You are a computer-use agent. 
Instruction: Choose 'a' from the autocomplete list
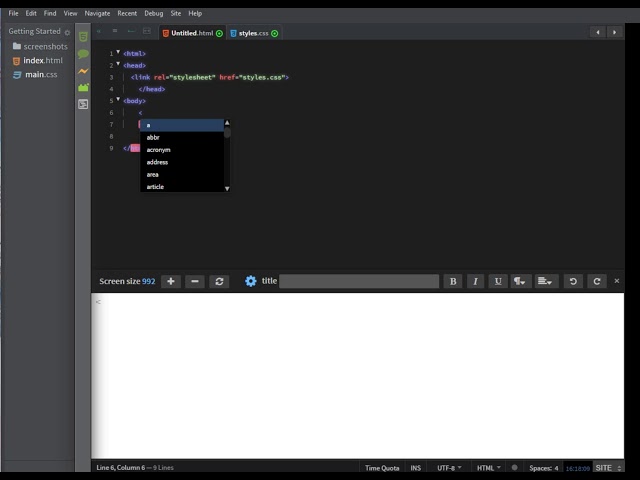[182, 125]
